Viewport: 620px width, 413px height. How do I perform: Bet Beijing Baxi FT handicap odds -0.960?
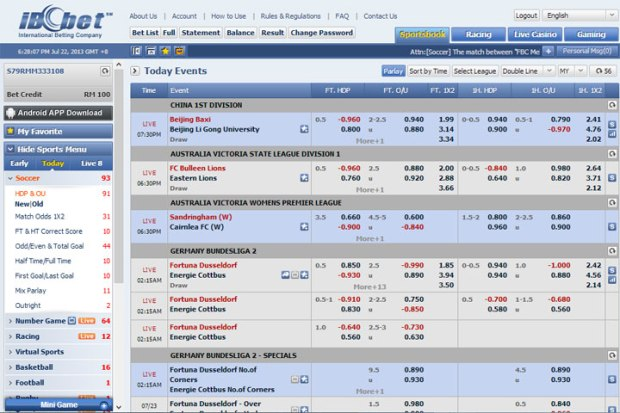coord(349,119)
